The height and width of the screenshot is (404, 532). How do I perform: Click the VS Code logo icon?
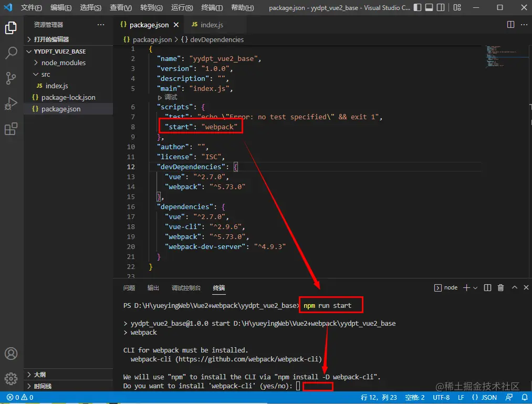[x=8, y=7]
